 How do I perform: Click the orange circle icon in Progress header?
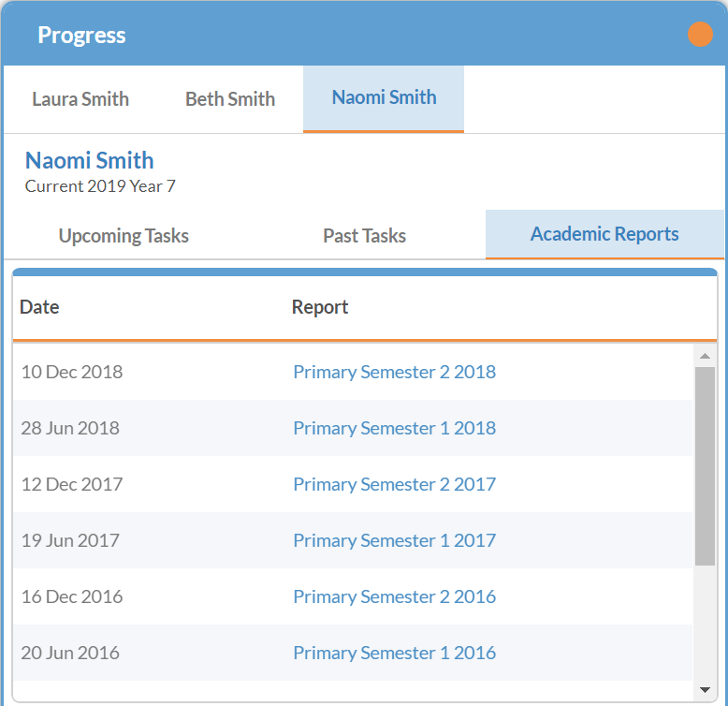tap(700, 35)
